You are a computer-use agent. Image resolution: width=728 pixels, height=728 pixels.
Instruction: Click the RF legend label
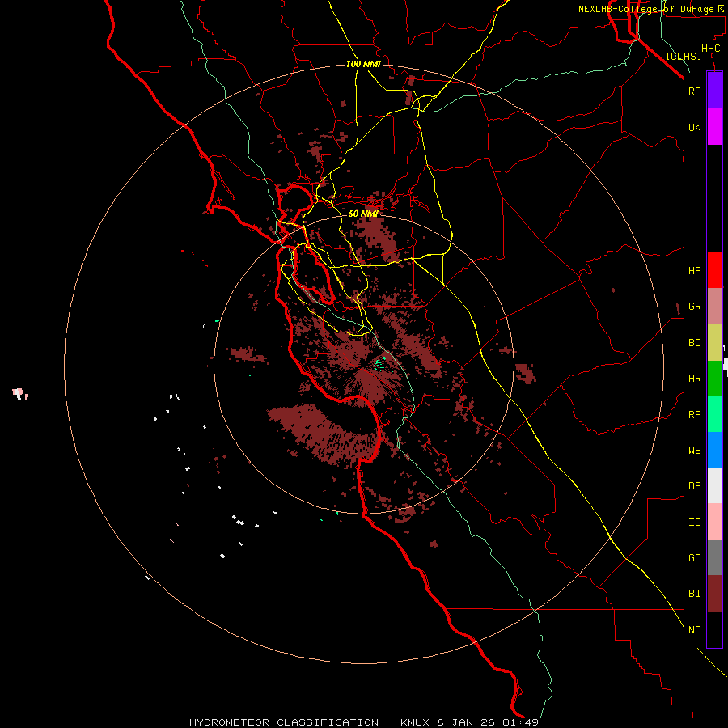coord(694,91)
